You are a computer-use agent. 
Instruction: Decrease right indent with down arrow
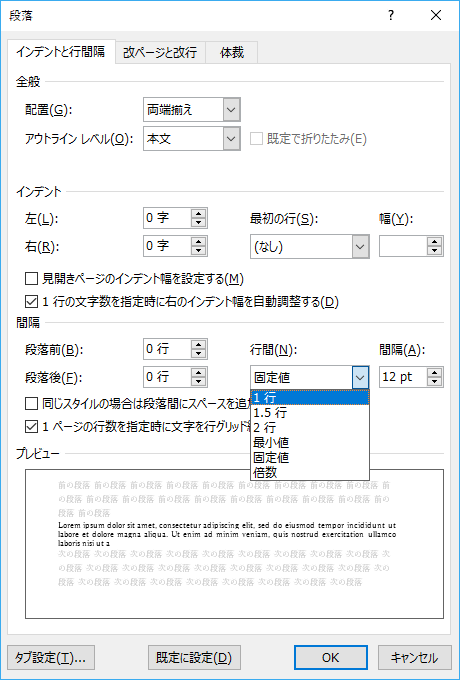click(199, 251)
